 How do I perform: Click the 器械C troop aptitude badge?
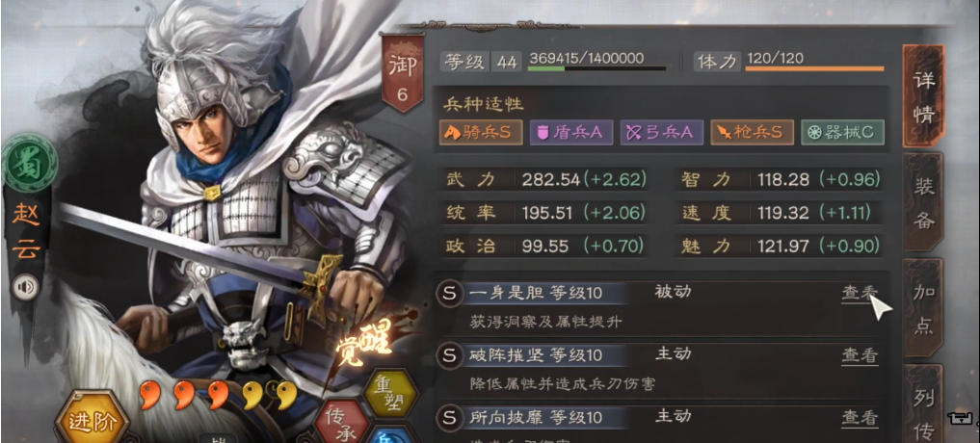pos(842,132)
